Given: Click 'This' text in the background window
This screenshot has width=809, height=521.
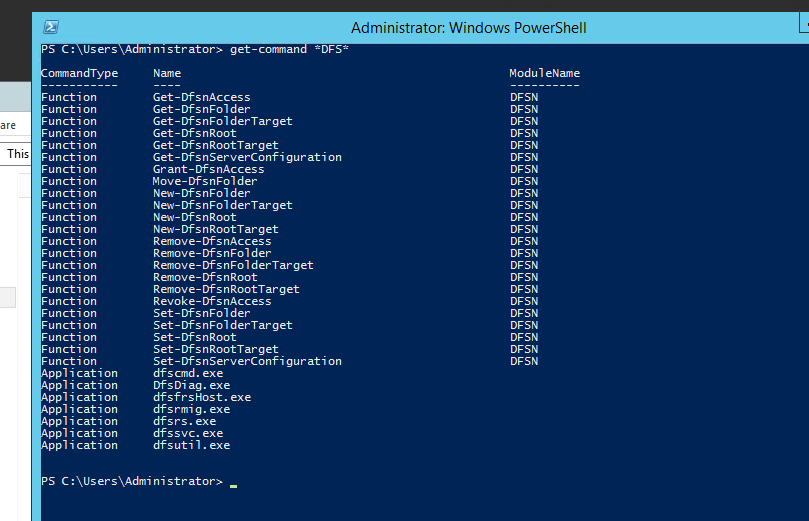Looking at the screenshot, I should pos(18,154).
